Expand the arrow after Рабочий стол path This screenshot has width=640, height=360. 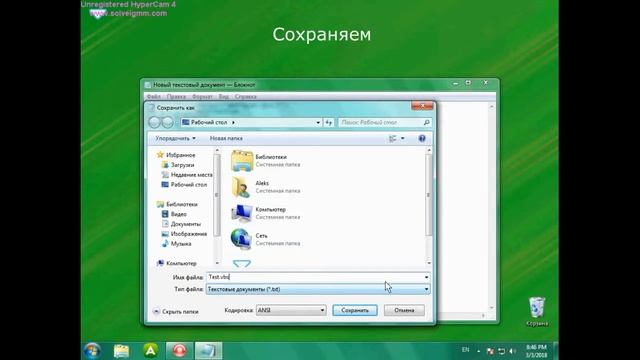(233, 122)
